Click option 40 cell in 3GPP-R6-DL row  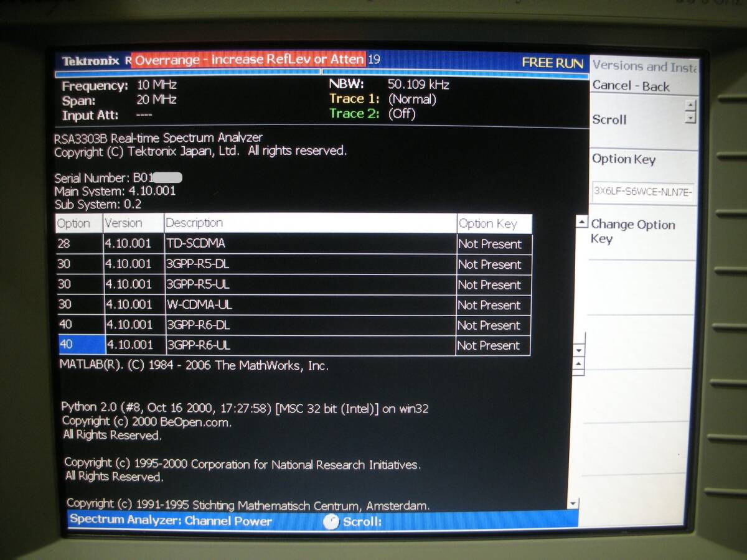point(80,325)
